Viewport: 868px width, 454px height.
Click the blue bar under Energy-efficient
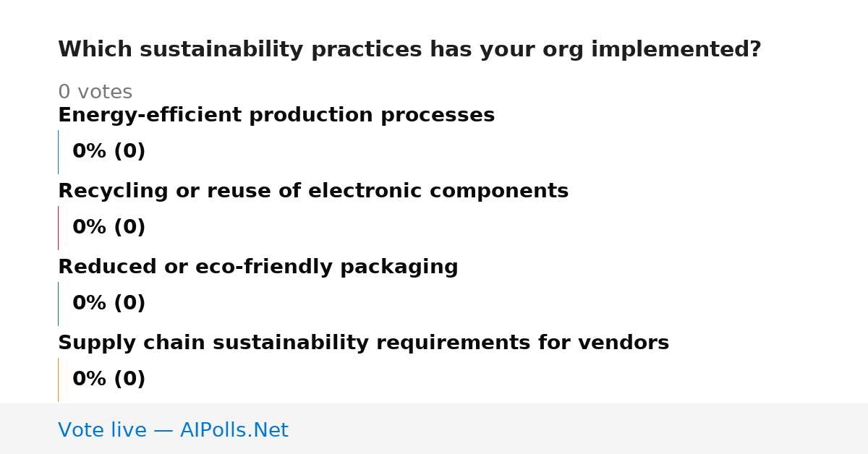[x=58, y=152]
